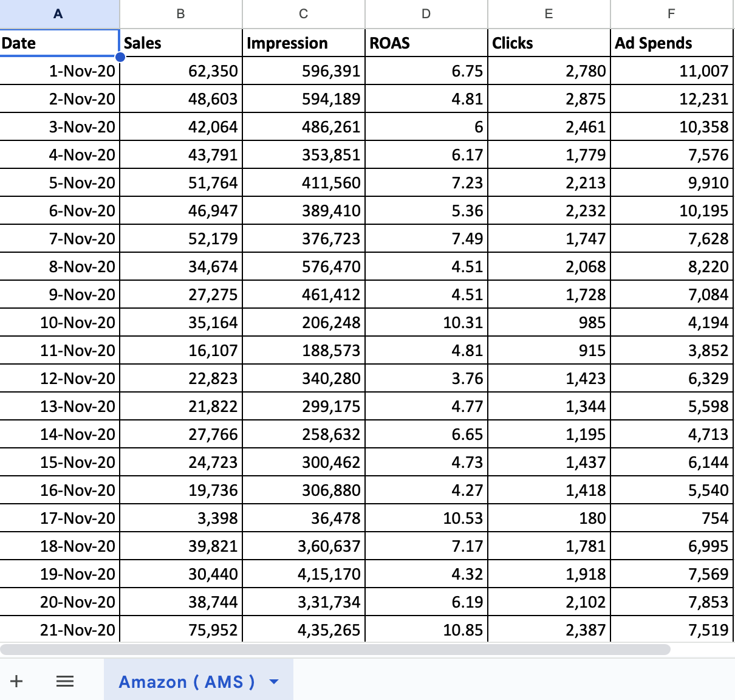The image size is (735, 700).
Task: Select column A header
Action: coord(59,13)
